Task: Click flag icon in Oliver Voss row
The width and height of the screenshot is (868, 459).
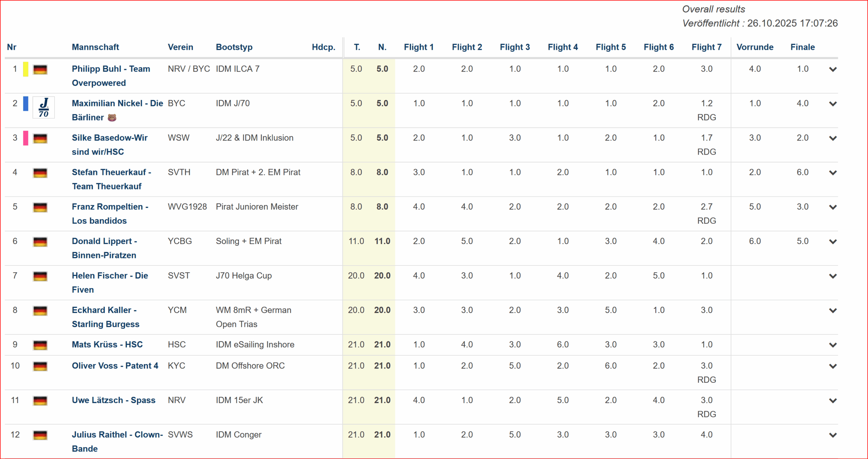Action: click(x=40, y=366)
